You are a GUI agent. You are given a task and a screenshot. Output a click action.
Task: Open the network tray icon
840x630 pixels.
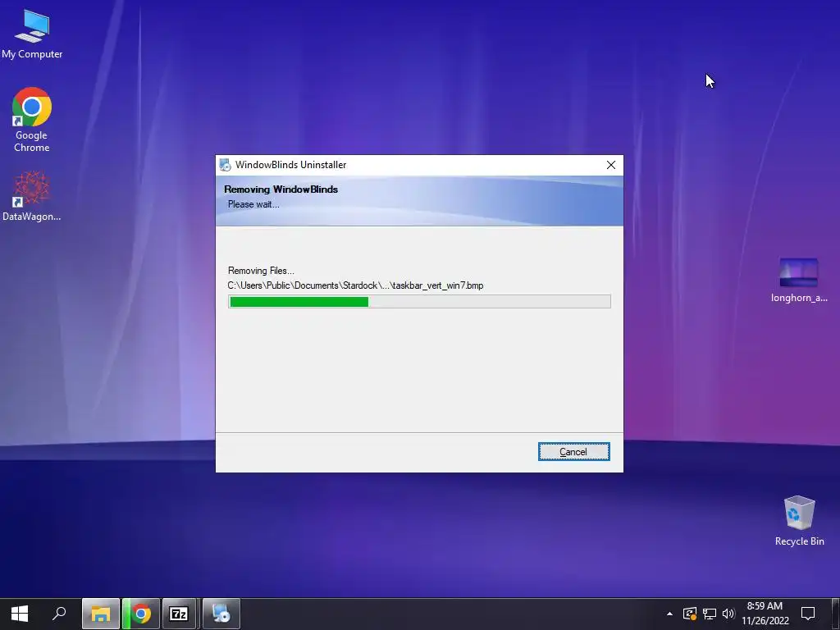[x=710, y=614]
